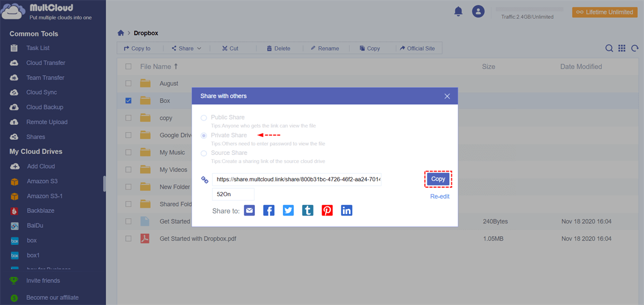Click the sidebar scrollbar handle

pos(104,183)
